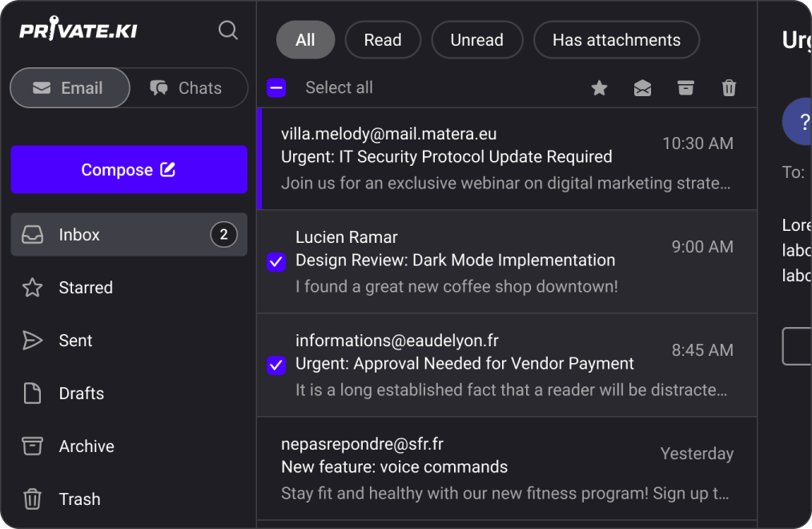Viewport: 812px width, 529px height.
Task: Switch to the Chats tab
Action: click(187, 88)
